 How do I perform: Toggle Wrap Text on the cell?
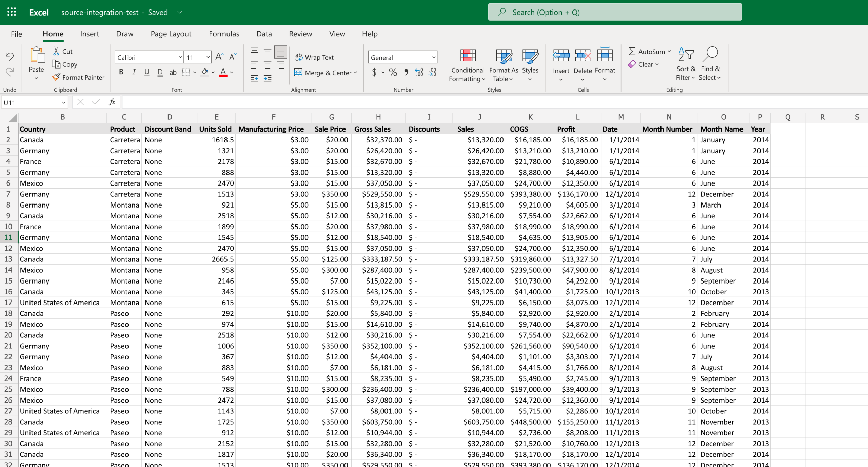[x=314, y=57]
